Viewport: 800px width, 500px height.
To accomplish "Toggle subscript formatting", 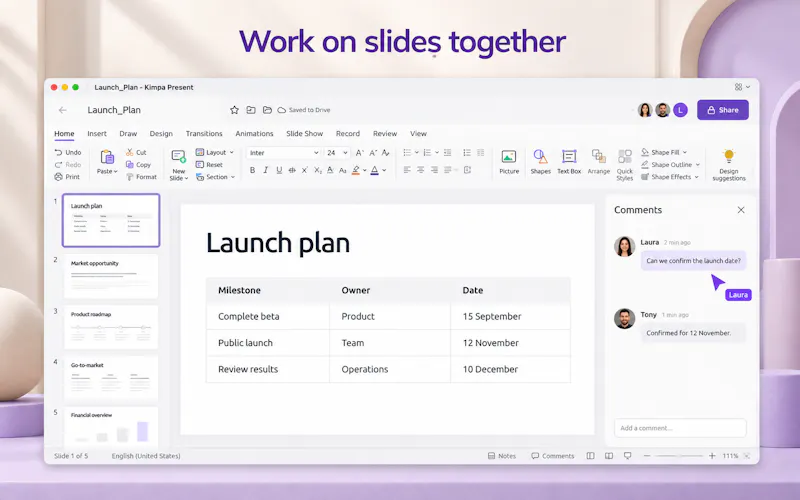I will (317, 170).
